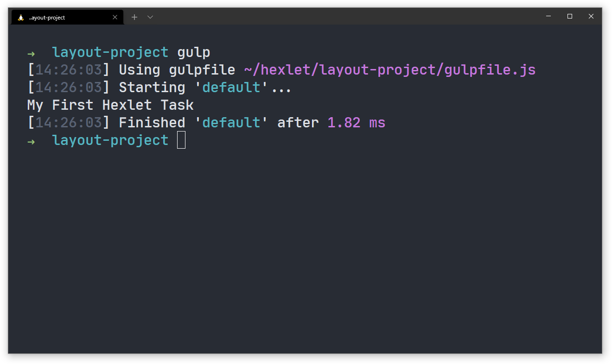Click the close X on the layout-project tab

point(115,17)
